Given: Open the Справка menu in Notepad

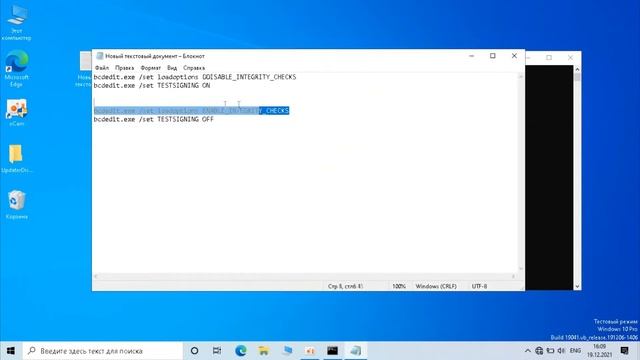Looking at the screenshot, I should tap(194, 68).
